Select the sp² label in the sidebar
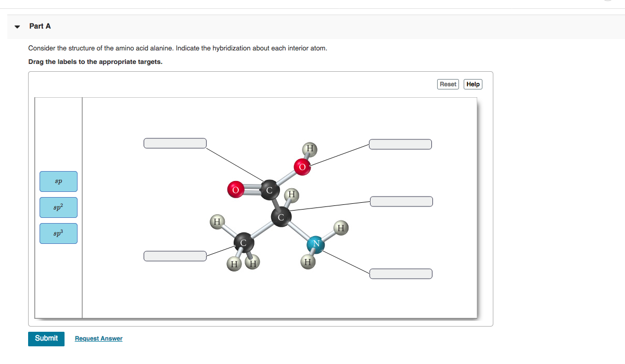 point(58,207)
